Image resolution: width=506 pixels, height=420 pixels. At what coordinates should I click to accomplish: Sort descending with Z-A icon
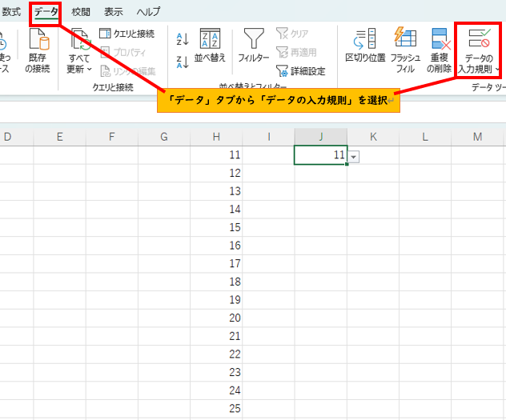point(183,62)
